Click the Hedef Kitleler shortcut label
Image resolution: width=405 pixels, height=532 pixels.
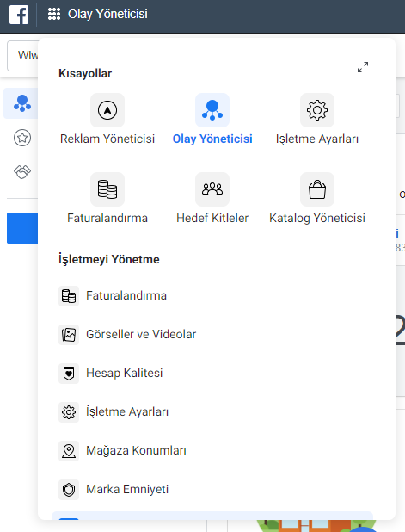click(212, 218)
